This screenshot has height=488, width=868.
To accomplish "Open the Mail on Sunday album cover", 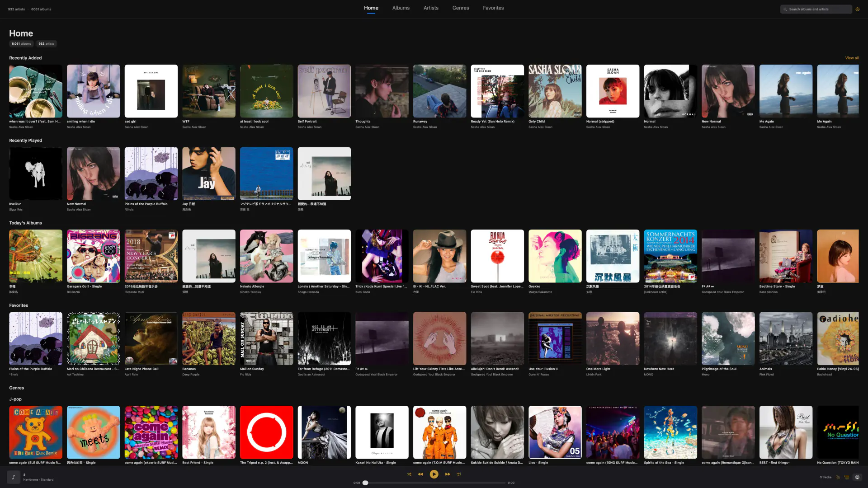I will [267, 338].
